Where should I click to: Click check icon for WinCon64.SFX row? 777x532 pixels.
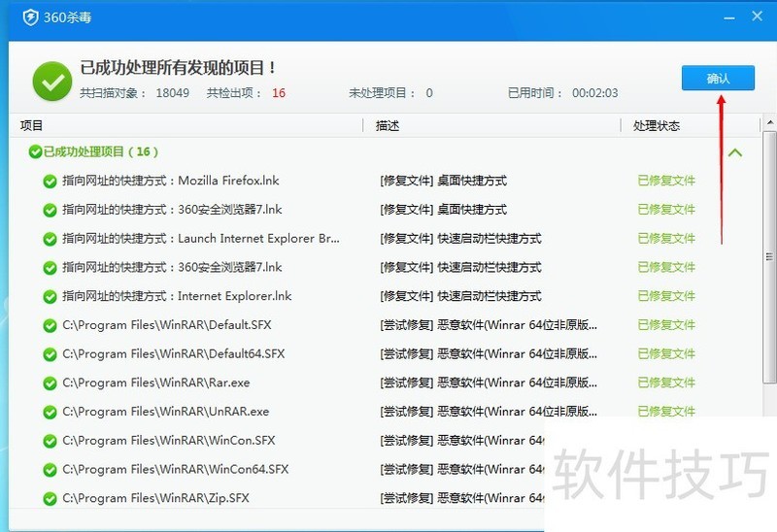point(50,470)
